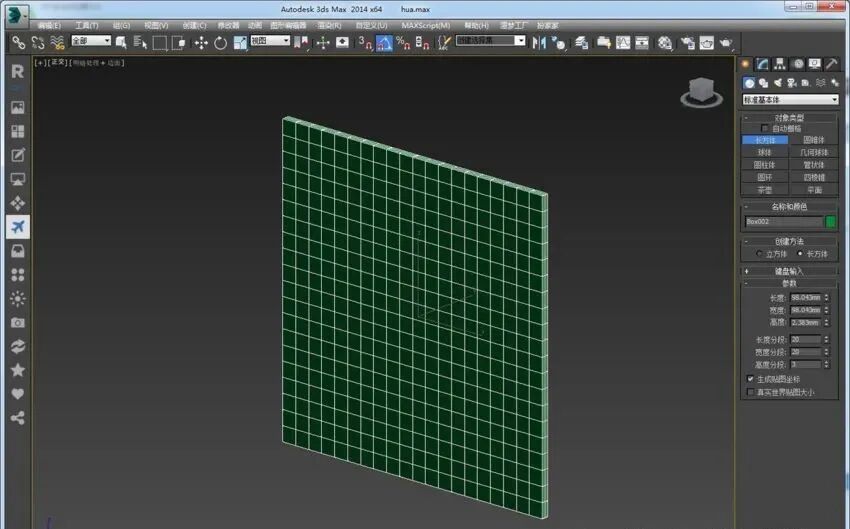This screenshot has width=850, height=529.
Task: Click the '几何球体' geosphere button
Action: (x=814, y=152)
